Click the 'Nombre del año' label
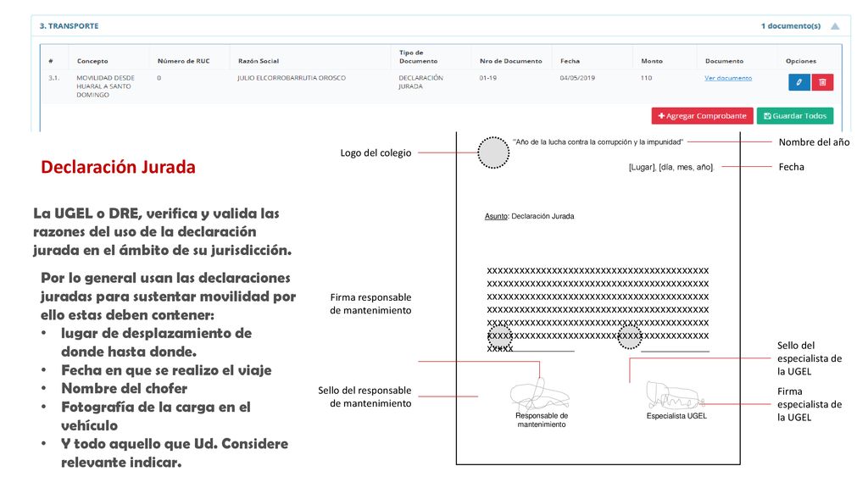This screenshot has height=488, width=868. (814, 142)
